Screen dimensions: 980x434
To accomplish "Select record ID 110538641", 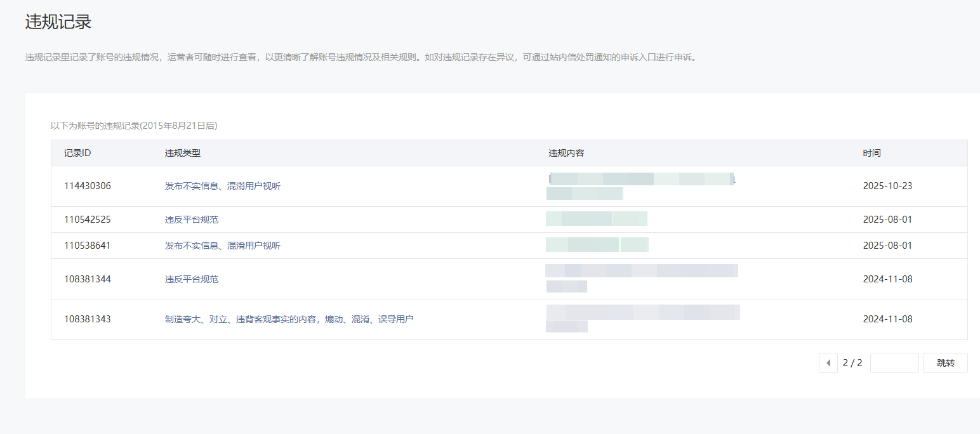I will (88, 246).
